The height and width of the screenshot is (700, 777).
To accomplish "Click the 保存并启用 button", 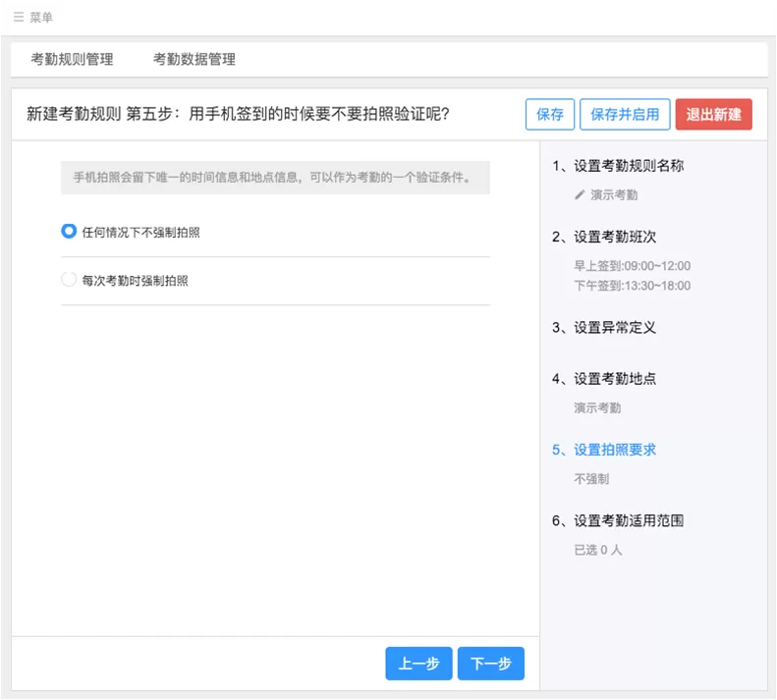I will (x=625, y=115).
